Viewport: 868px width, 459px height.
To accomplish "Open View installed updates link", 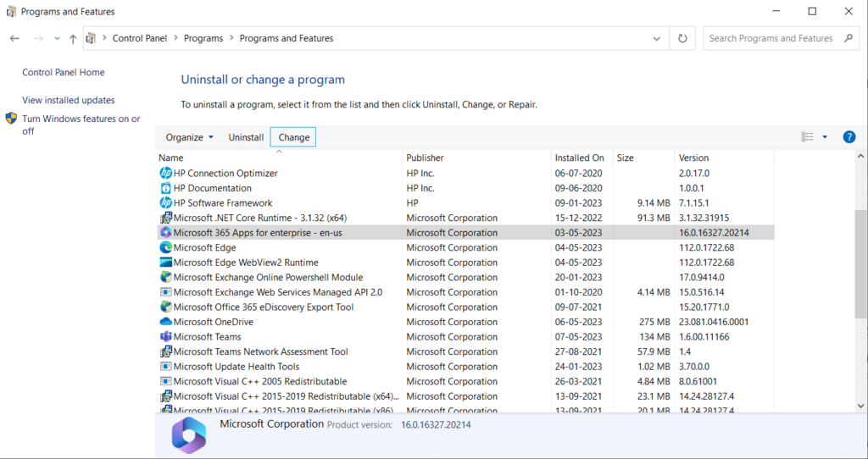I will pyautogui.click(x=69, y=100).
